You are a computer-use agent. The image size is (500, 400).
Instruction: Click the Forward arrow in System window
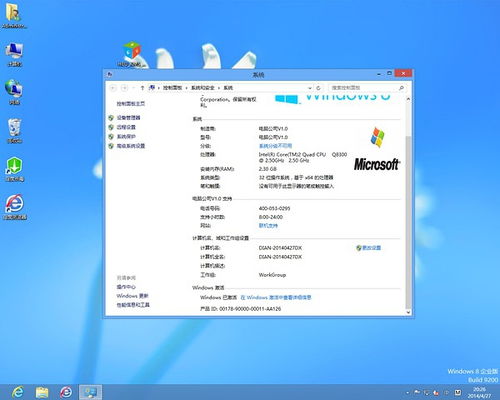(124, 88)
